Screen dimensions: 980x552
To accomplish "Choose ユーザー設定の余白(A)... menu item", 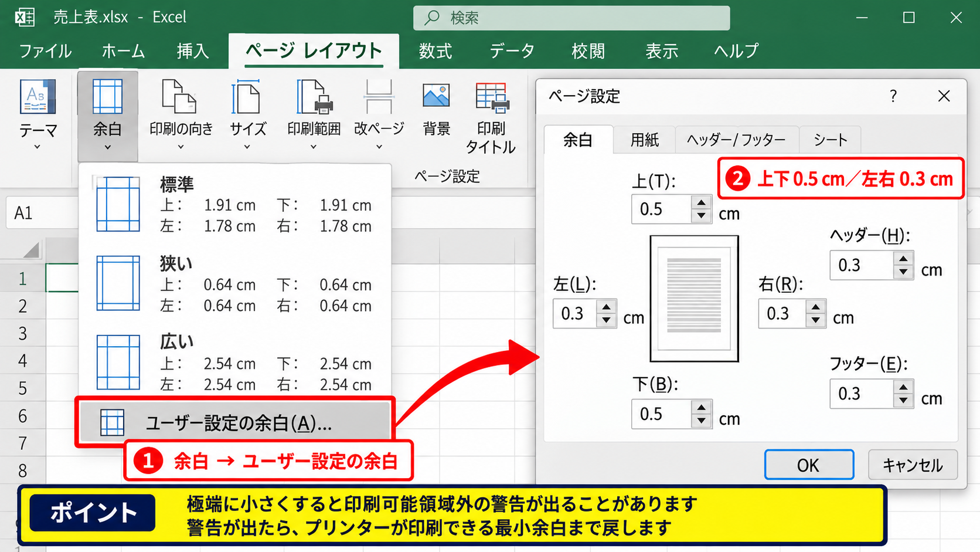I will (x=235, y=422).
